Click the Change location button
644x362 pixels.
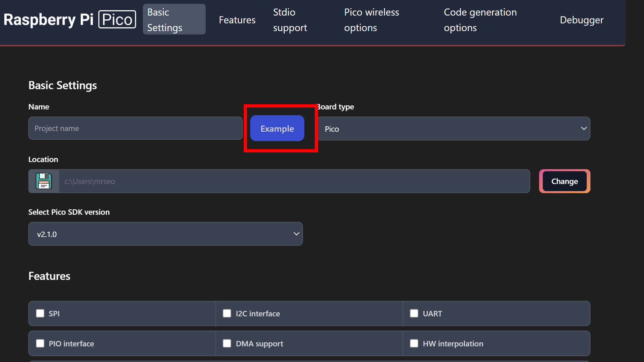pyautogui.click(x=564, y=181)
